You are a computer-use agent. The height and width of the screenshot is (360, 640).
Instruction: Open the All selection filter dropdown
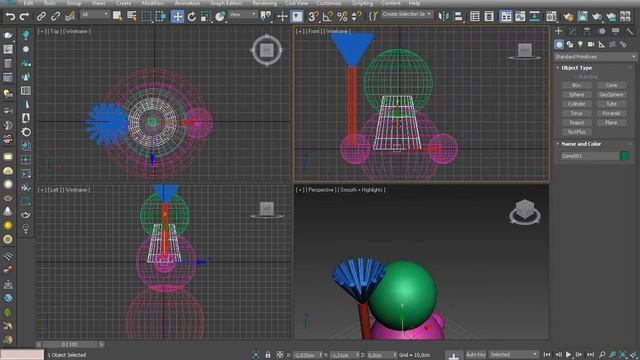pos(95,14)
